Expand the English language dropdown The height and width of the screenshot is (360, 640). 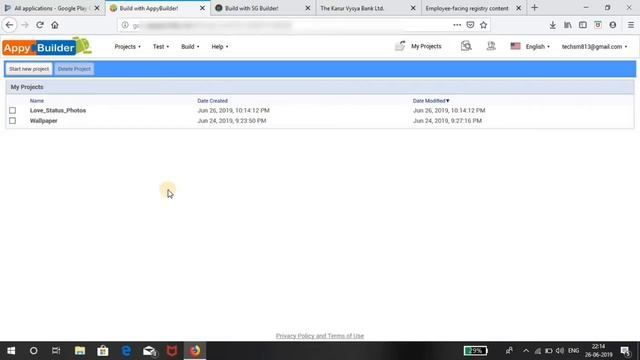pos(538,47)
